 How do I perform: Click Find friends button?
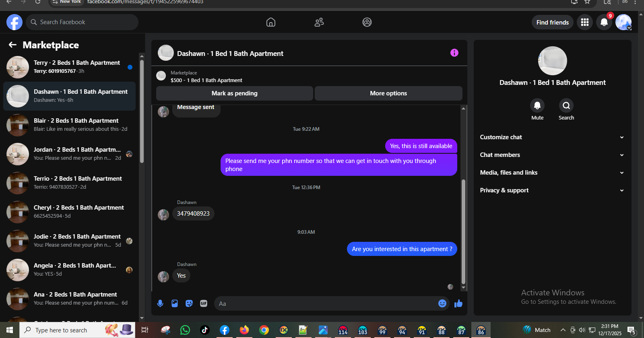coord(553,22)
